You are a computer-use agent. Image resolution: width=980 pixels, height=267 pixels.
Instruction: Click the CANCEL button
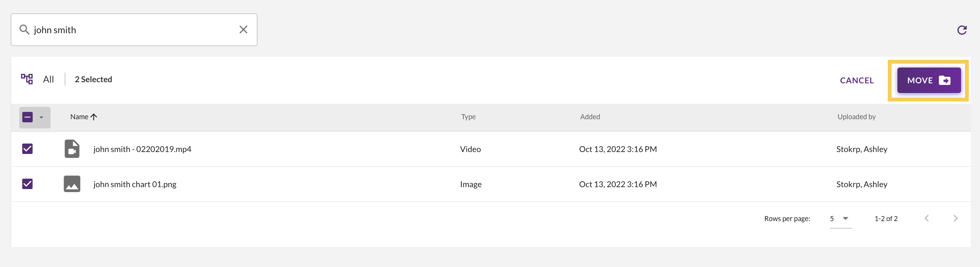(857, 80)
